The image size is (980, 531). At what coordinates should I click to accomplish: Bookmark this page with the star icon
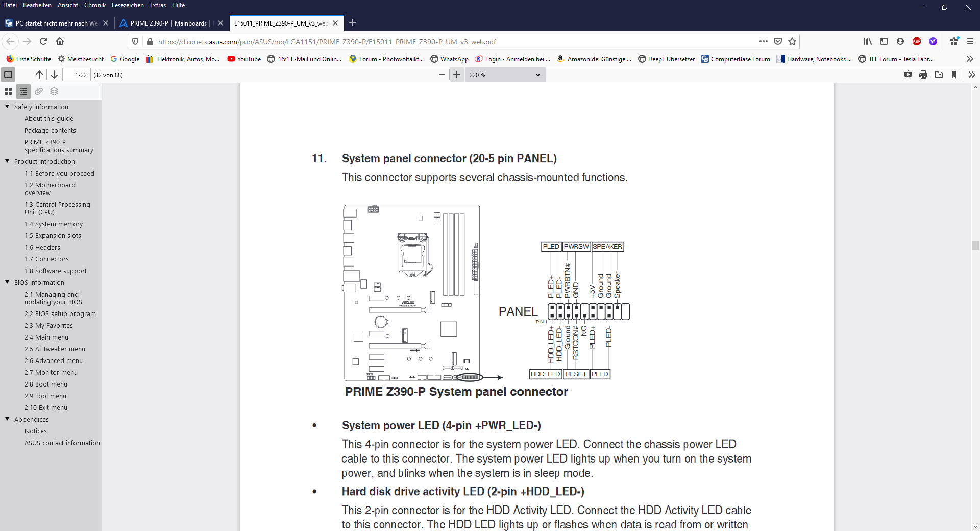click(x=792, y=41)
